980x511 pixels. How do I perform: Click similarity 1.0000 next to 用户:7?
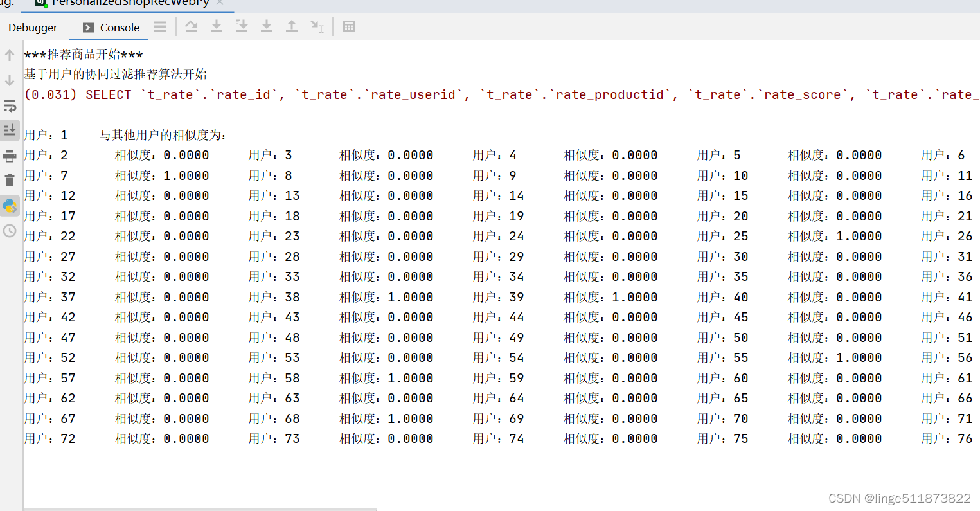pos(186,175)
